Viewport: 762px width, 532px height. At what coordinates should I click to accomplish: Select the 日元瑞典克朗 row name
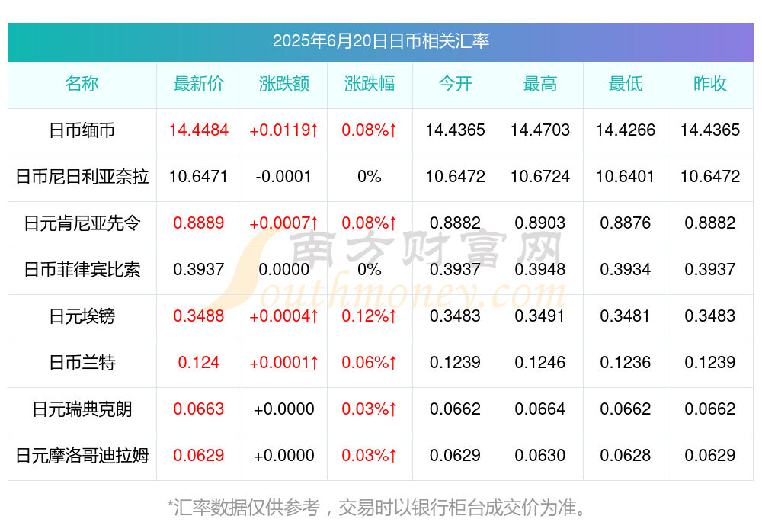(x=82, y=409)
